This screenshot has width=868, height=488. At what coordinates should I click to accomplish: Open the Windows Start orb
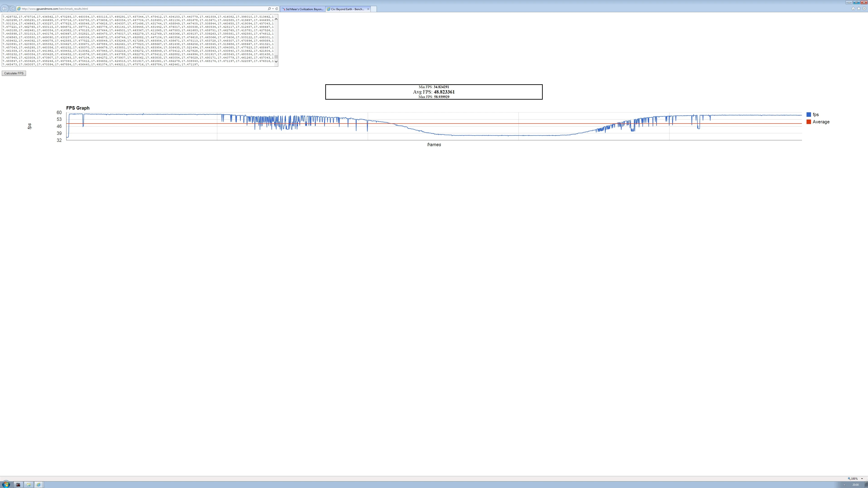(x=6, y=484)
